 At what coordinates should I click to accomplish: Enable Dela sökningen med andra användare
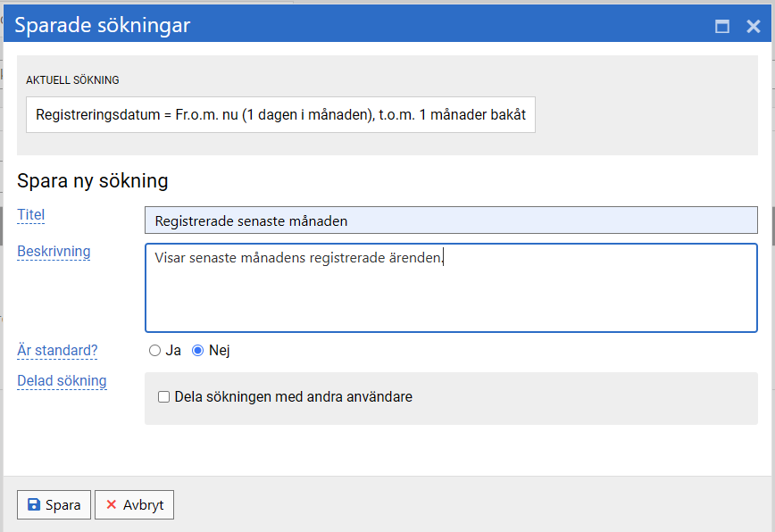[x=163, y=396]
